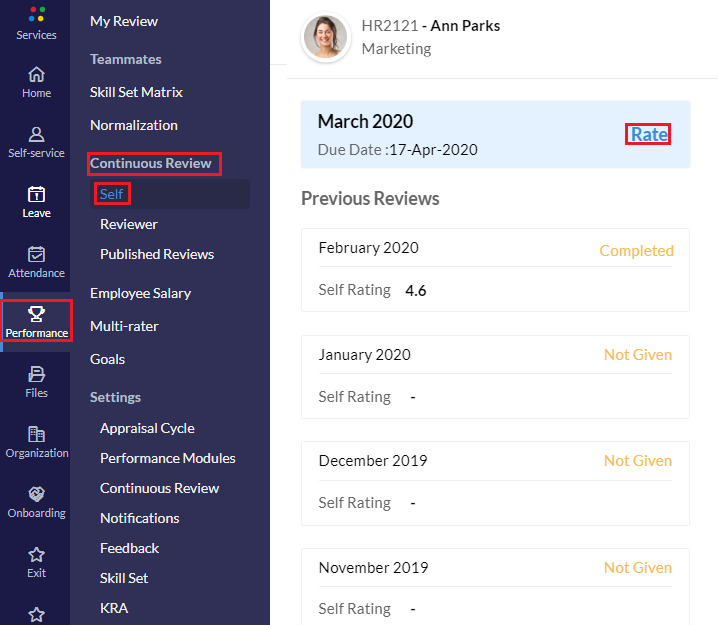The height and width of the screenshot is (625, 718).
Task: Open the Leave calendar icon
Action: [36, 195]
